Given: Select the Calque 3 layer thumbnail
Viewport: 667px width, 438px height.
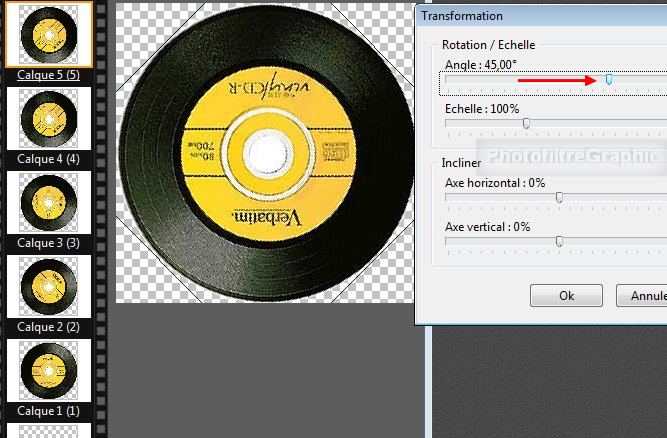Looking at the screenshot, I should pos(49,203).
